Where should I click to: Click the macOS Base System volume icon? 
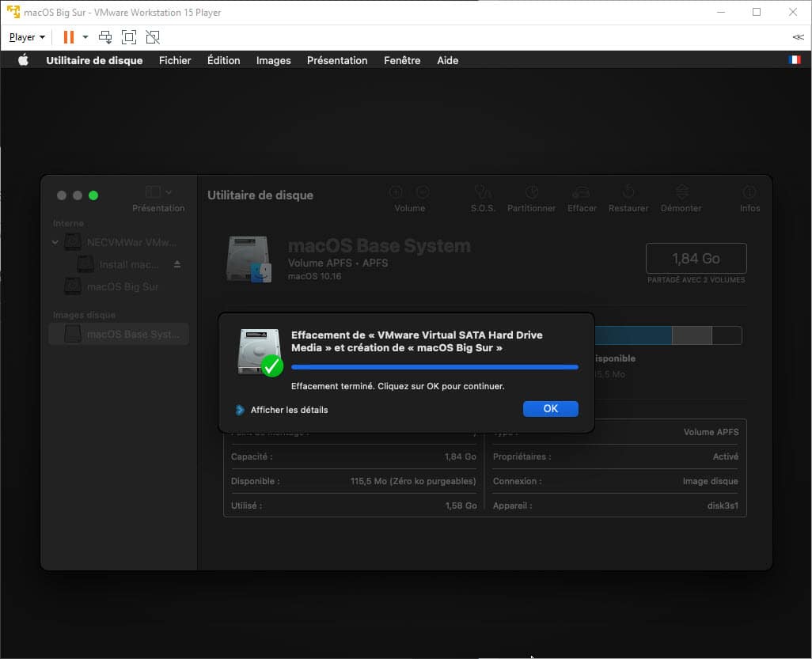pos(249,259)
